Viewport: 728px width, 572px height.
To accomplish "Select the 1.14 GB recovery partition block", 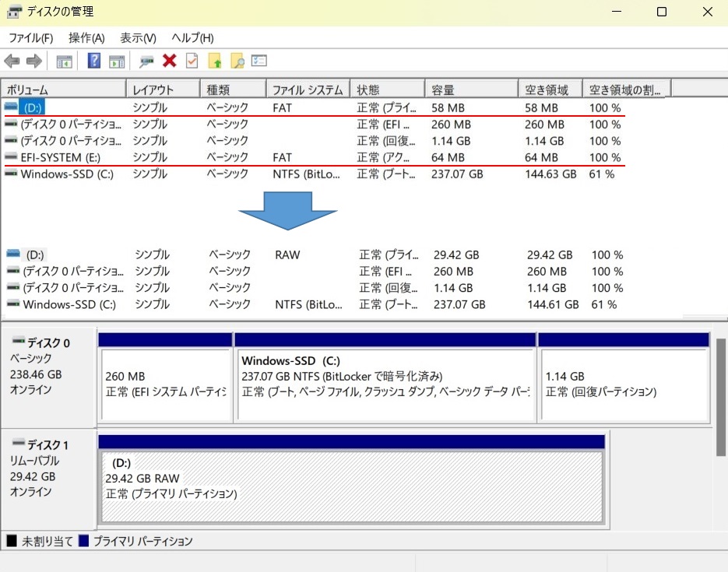I will point(624,384).
